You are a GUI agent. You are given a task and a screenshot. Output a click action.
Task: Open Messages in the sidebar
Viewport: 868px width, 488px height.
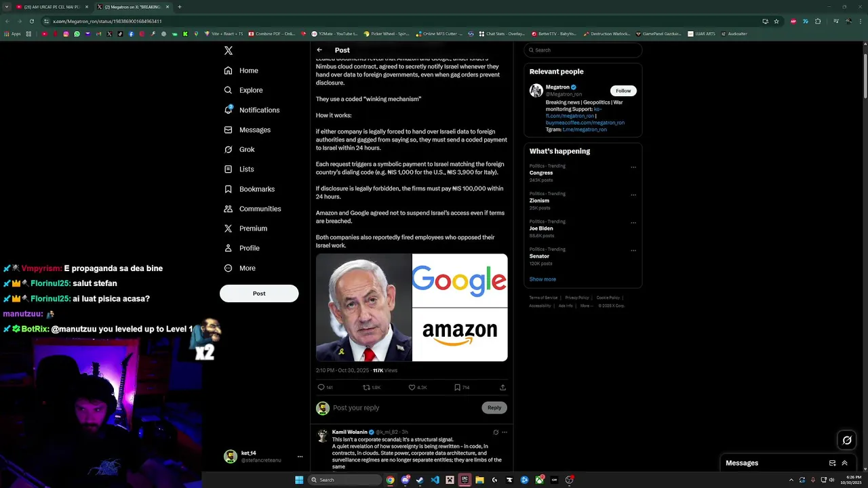click(x=248, y=129)
